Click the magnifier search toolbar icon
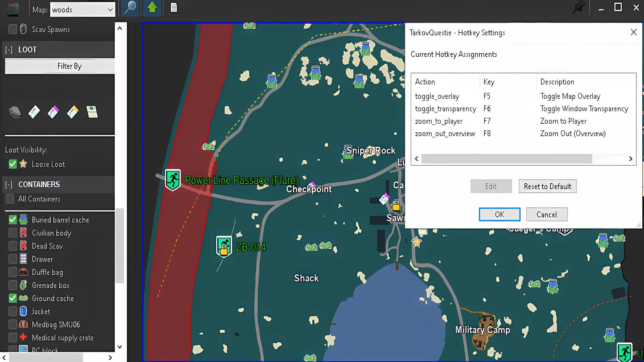 [130, 8]
